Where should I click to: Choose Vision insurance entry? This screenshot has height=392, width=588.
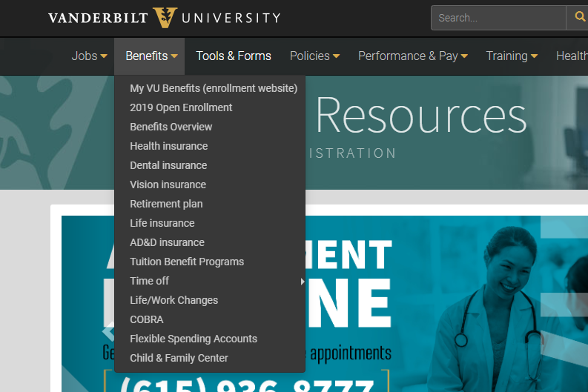(168, 185)
